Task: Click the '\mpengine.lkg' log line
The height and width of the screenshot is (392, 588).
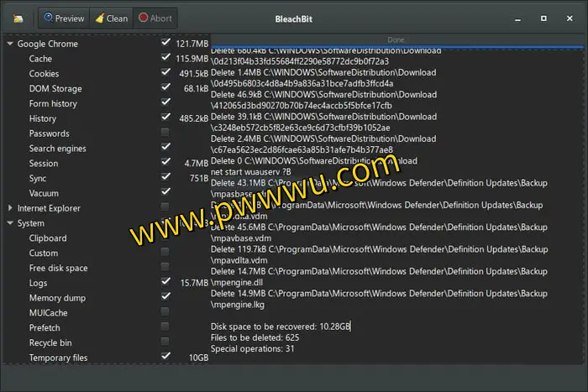Action: (238, 305)
